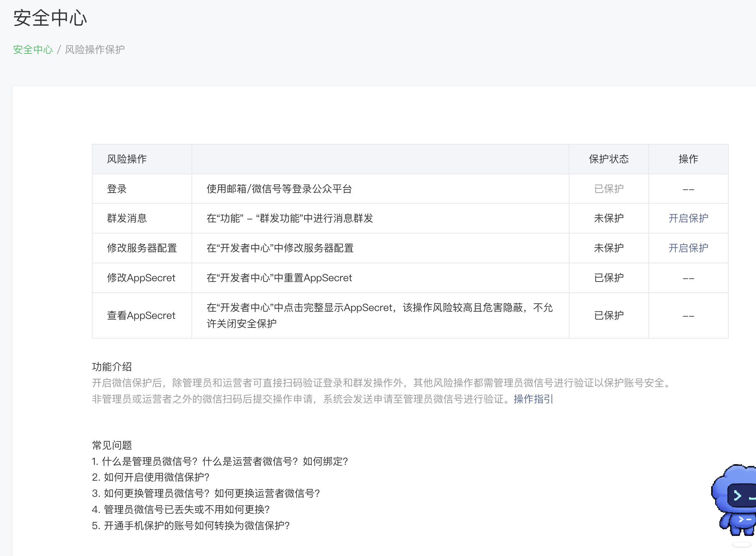Viewport: 756px width, 556px height.
Task: Click 开启保护 for 修改服务器配置 row
Action: click(x=688, y=248)
